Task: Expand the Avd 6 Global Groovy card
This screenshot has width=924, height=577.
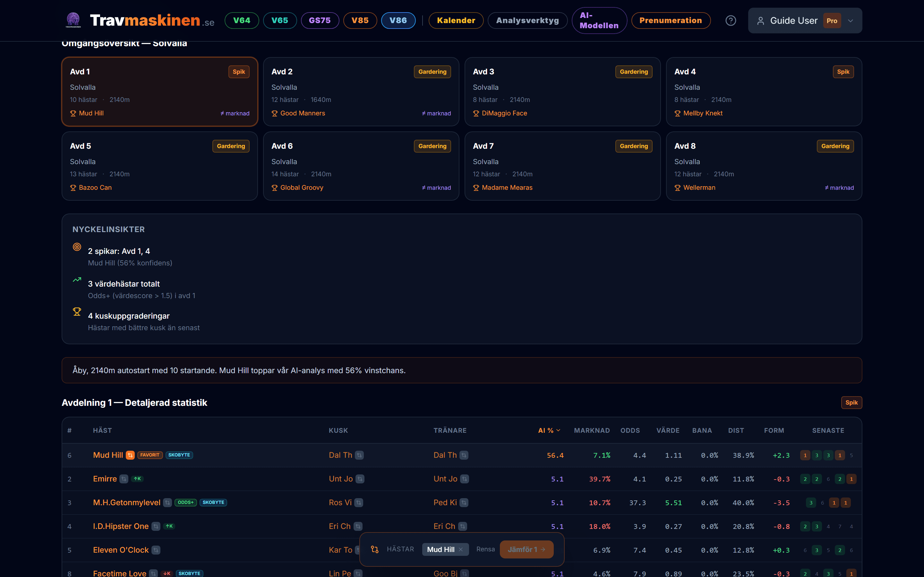Action: (361, 166)
